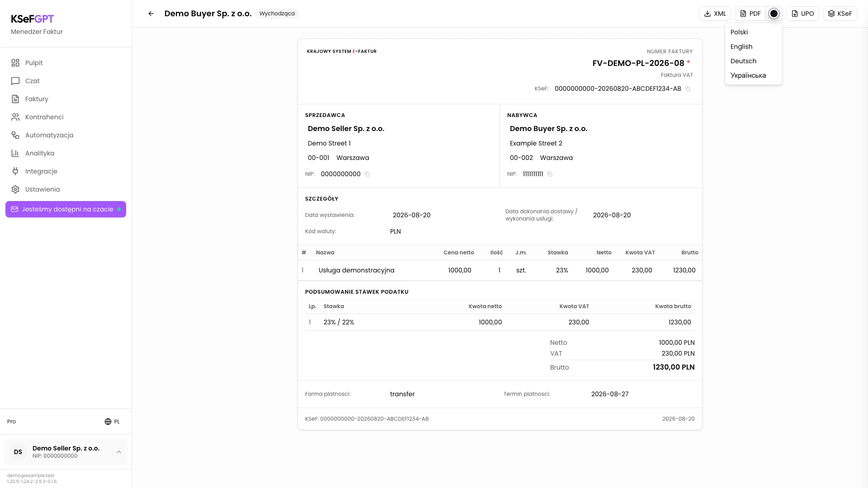
Task: Click the DS avatar in sidebar
Action: click(18, 452)
